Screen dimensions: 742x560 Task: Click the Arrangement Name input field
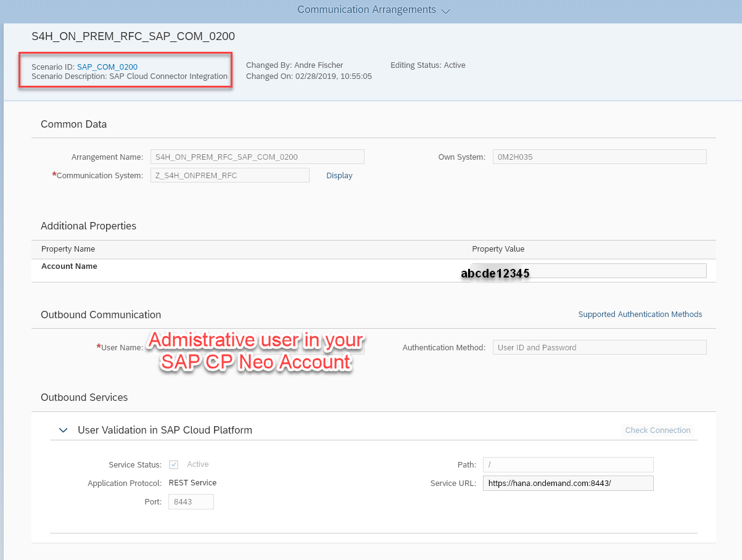point(257,156)
